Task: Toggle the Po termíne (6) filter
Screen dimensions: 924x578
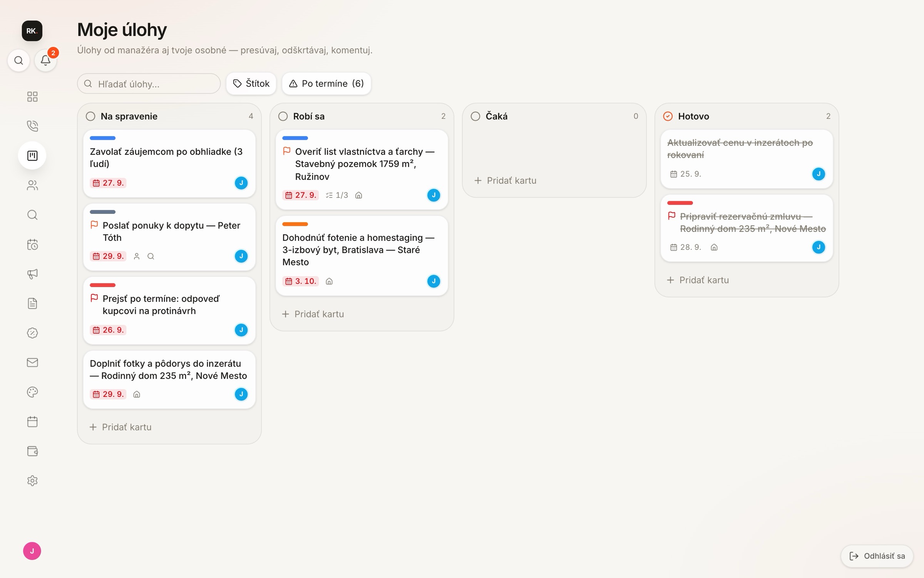Action: [326, 84]
